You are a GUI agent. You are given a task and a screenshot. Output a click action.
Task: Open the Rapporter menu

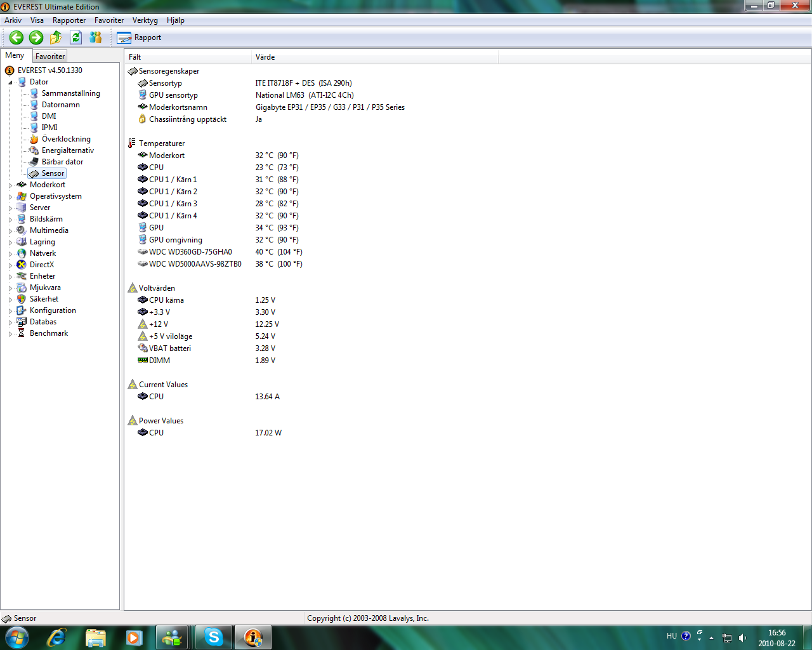coord(69,20)
